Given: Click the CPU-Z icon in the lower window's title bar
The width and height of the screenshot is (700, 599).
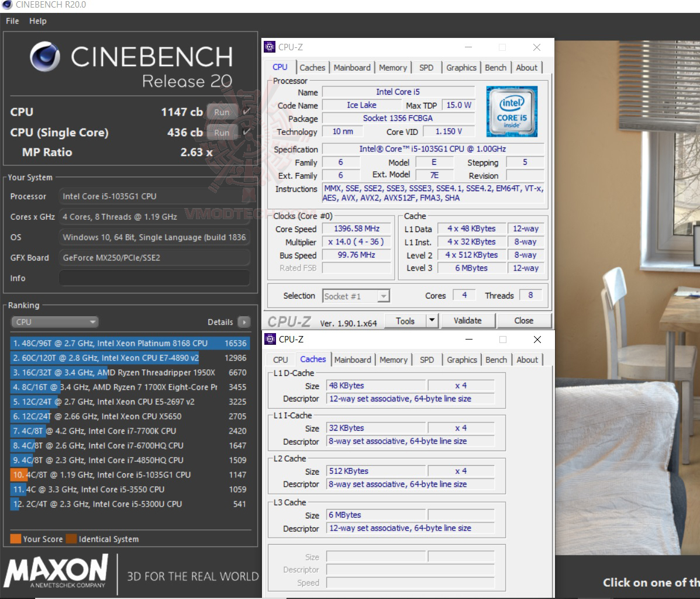Looking at the screenshot, I should tap(270, 339).
